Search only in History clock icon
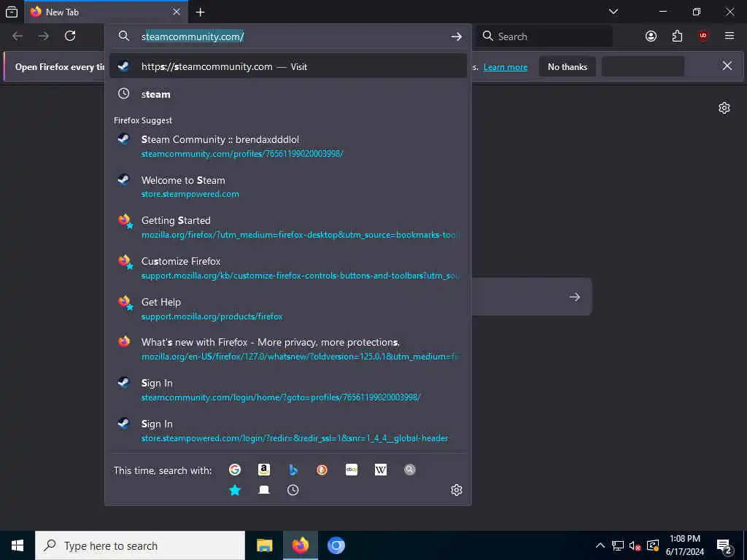Viewport: 747px width, 560px height. coord(293,490)
